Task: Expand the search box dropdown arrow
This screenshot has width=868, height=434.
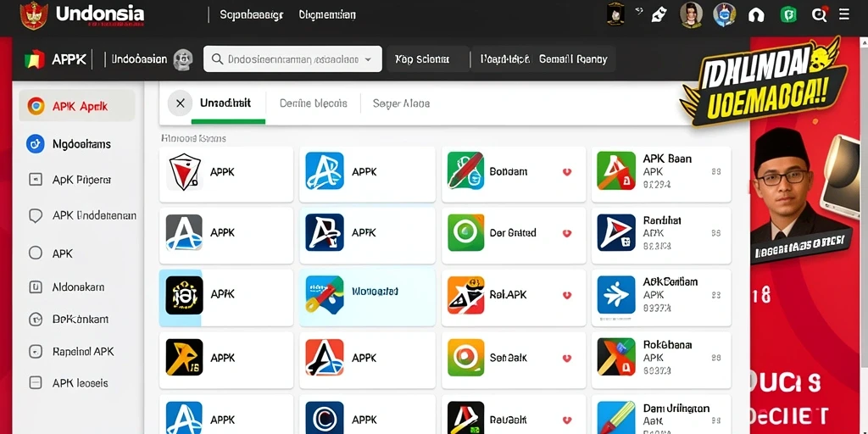Action: [x=368, y=60]
